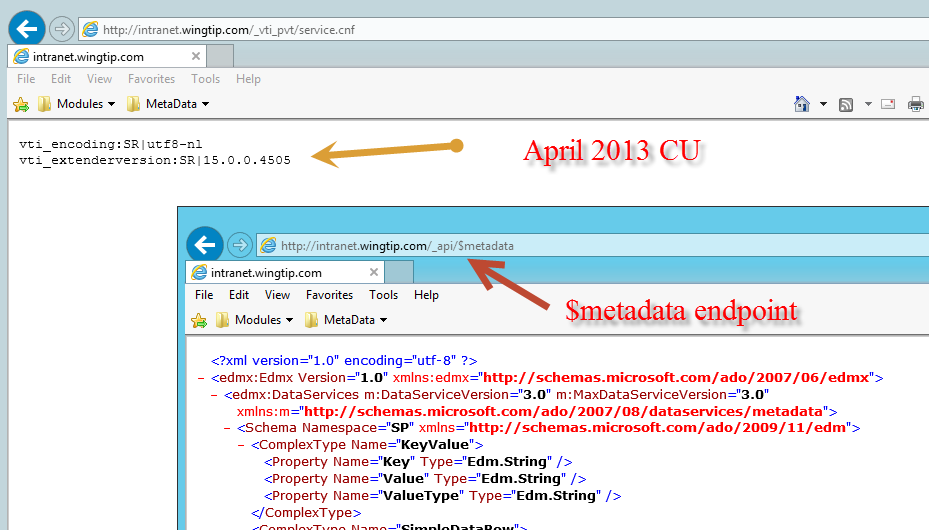Open the View menu in the inner window

tap(277, 295)
